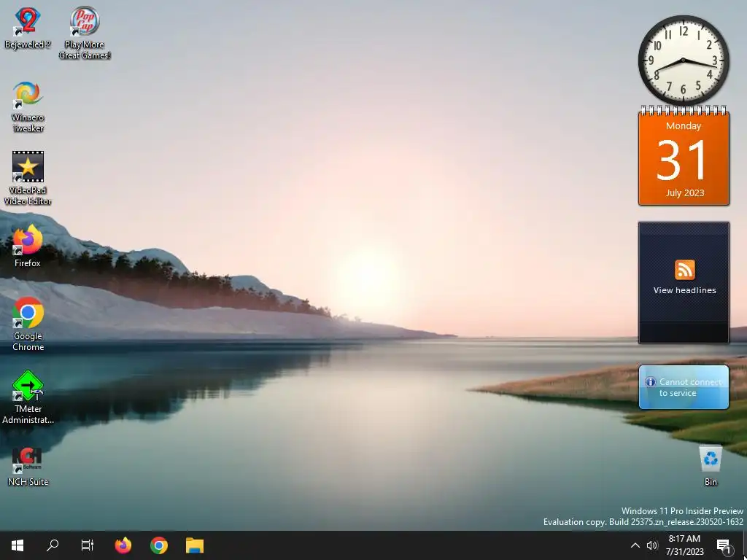Click the Show desktop strip at the taskbar's end
The image size is (747, 560).
click(745, 545)
